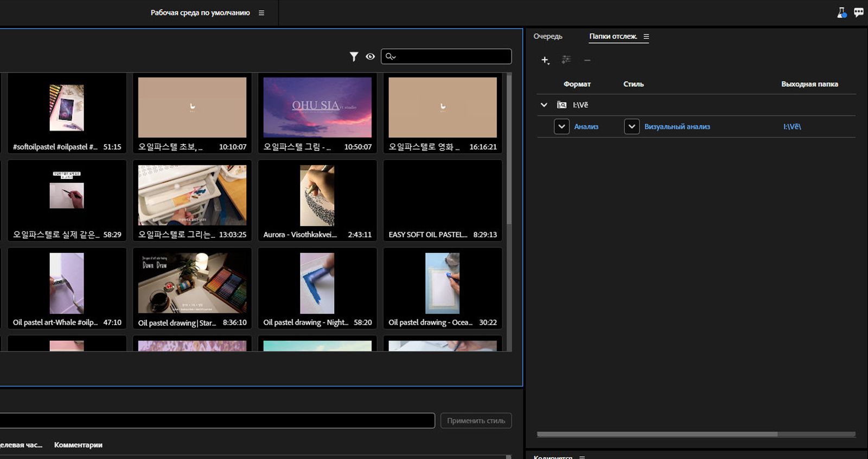Click the Визуальный анализ style link
The image size is (868, 459).
pyautogui.click(x=677, y=126)
